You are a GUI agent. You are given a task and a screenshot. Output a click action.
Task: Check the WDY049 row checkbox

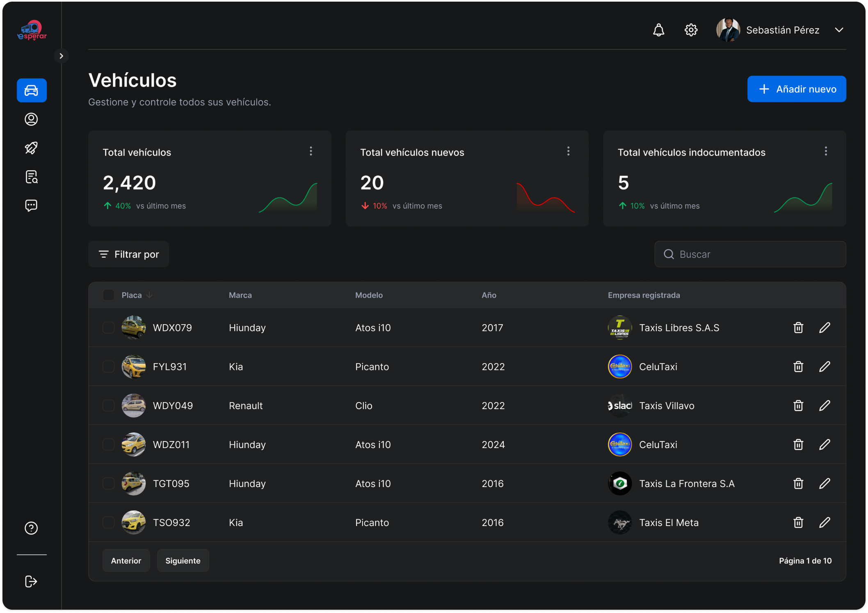point(108,405)
